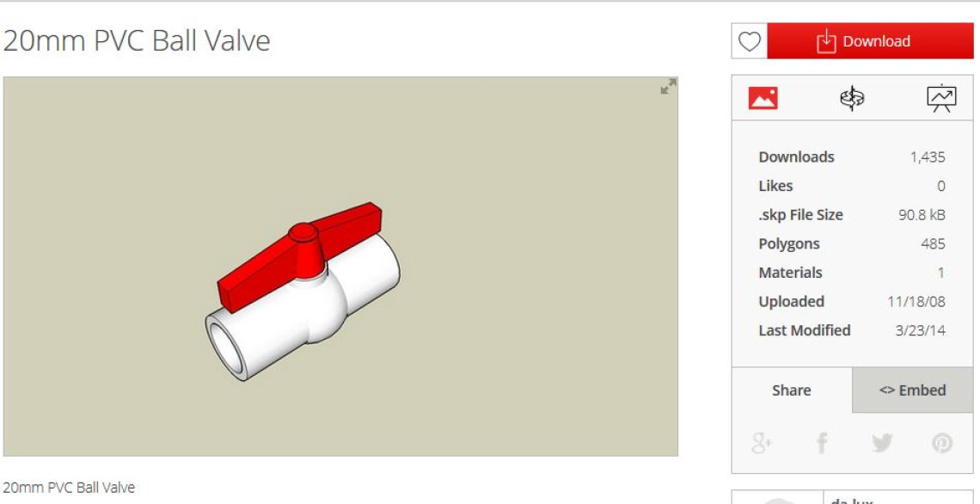Share model on Facebook
Viewport: 980px width, 504px height.
pyautogui.click(x=822, y=443)
